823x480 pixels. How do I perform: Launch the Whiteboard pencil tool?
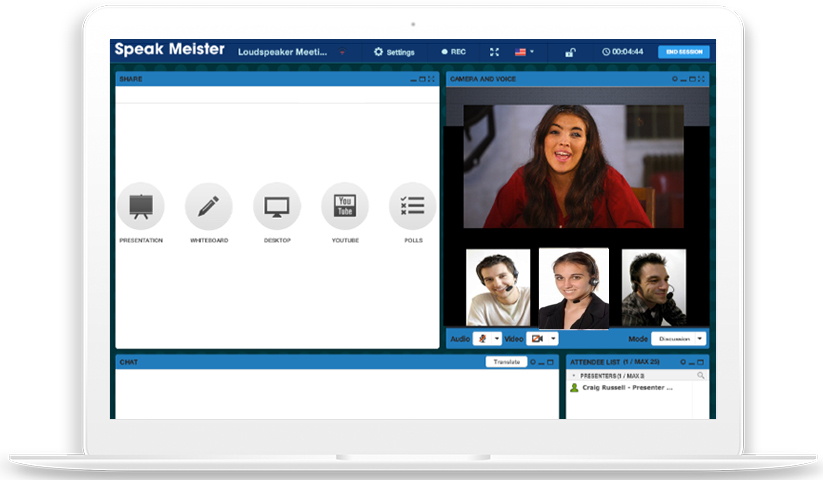click(x=208, y=206)
